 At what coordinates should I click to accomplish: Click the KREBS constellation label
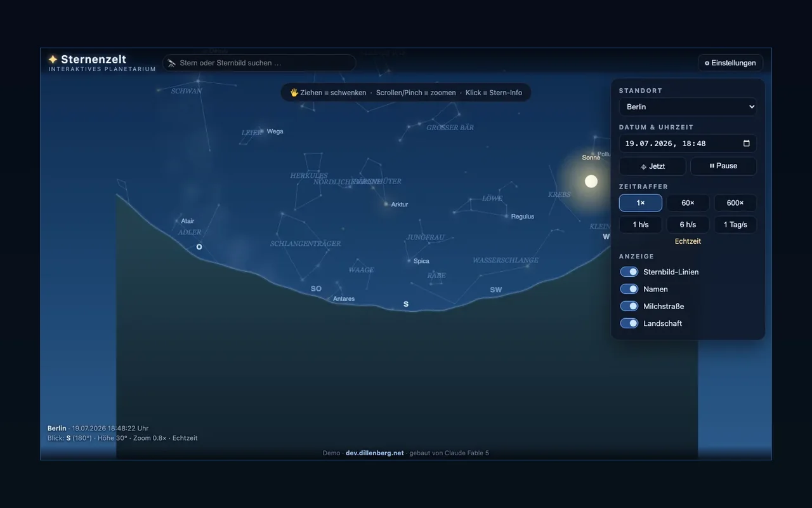560,194
